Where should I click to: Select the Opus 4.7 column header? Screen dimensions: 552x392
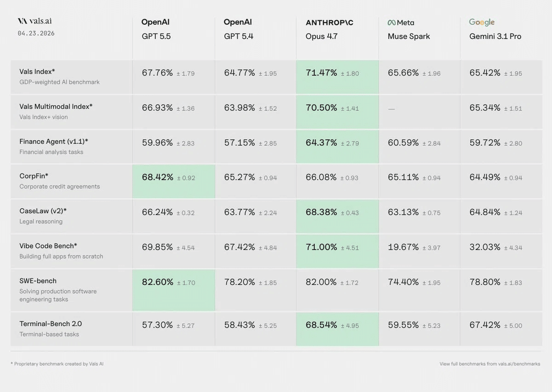[x=322, y=36]
